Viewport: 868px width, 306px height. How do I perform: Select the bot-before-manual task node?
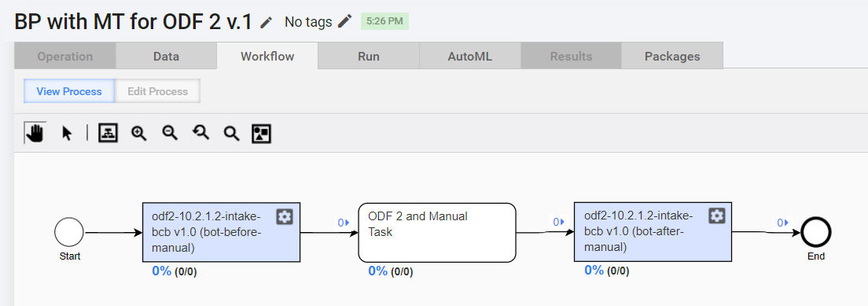coord(222,232)
